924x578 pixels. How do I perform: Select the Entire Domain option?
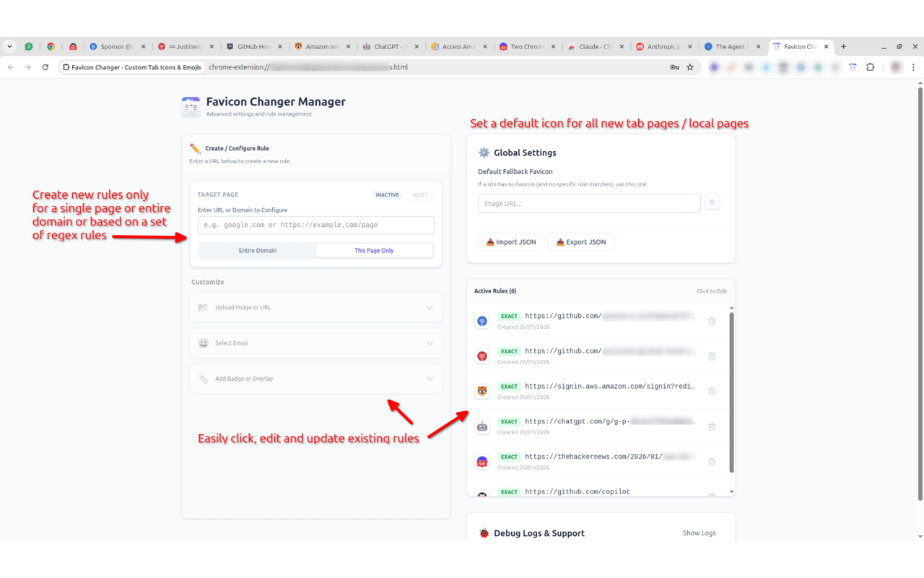click(x=258, y=251)
